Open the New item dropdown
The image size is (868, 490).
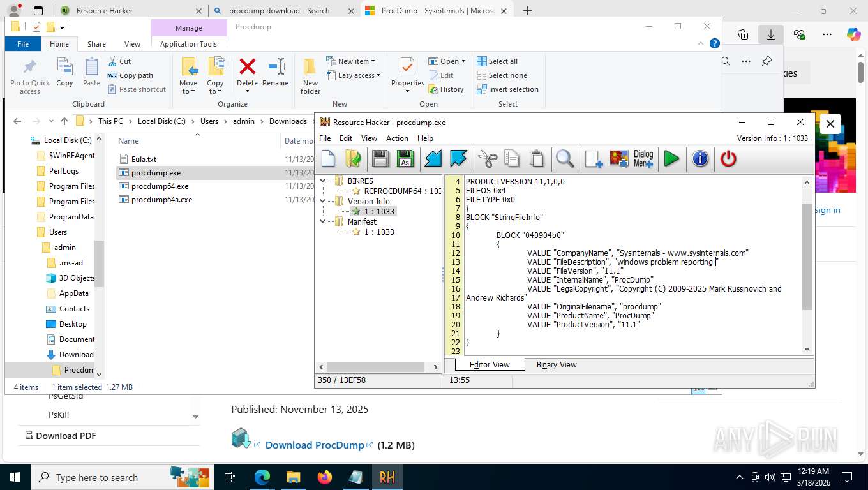pyautogui.click(x=350, y=61)
